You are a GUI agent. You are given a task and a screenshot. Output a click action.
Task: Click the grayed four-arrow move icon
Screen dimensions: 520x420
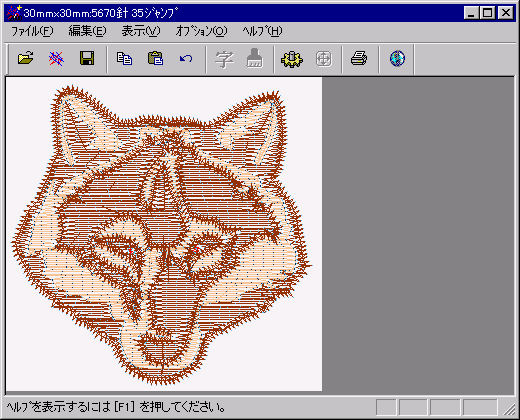point(323,59)
